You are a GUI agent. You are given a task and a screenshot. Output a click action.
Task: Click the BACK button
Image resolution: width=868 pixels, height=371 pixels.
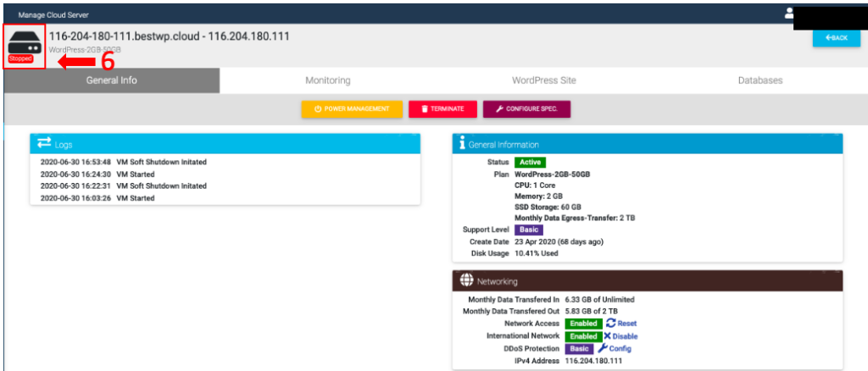837,37
